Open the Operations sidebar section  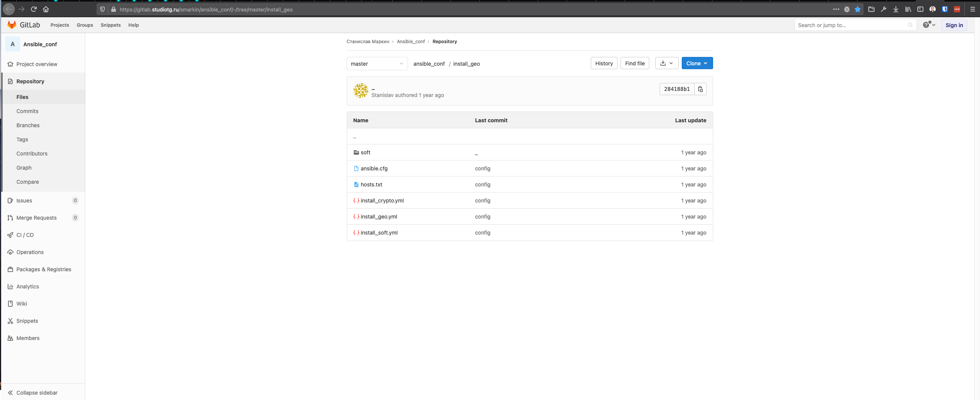click(x=30, y=252)
